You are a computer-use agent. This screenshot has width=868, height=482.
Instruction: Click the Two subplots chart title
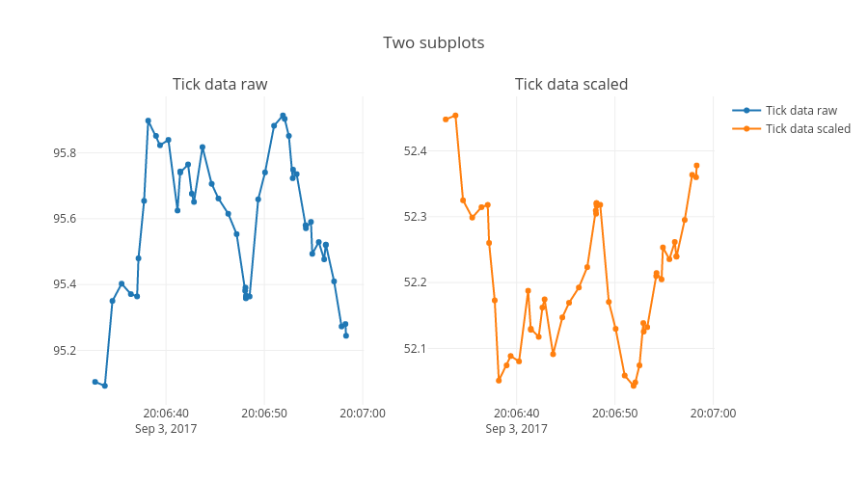point(433,42)
